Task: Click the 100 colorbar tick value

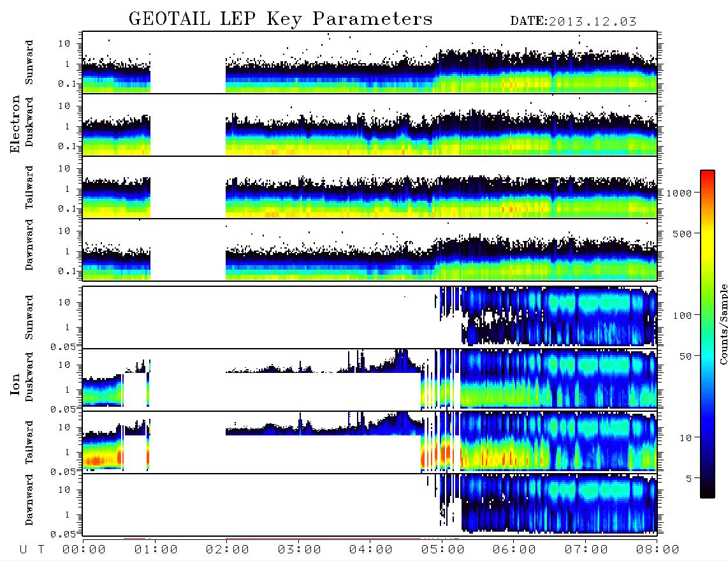Action: pyautogui.click(x=682, y=316)
